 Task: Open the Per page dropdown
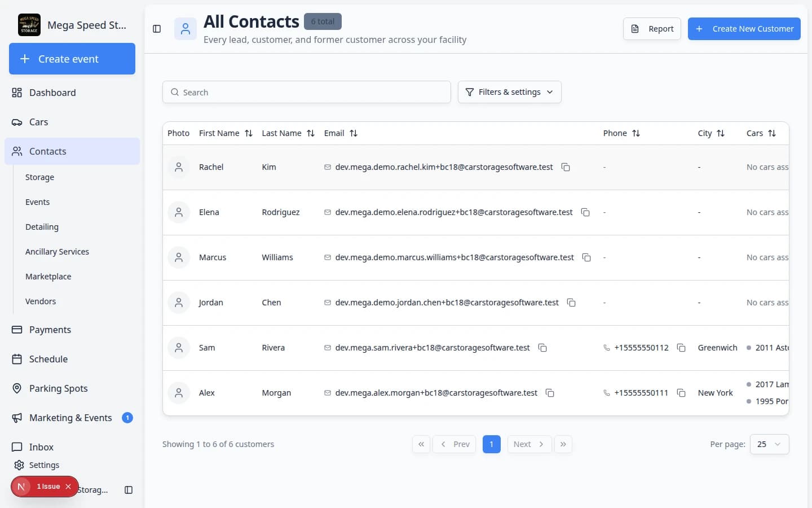[x=769, y=444]
